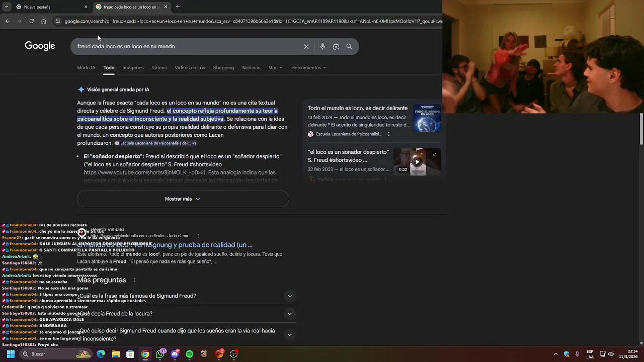Image resolution: width=644 pixels, height=362 pixels.
Task: Open the Noticias results tab
Action: [251, 68]
